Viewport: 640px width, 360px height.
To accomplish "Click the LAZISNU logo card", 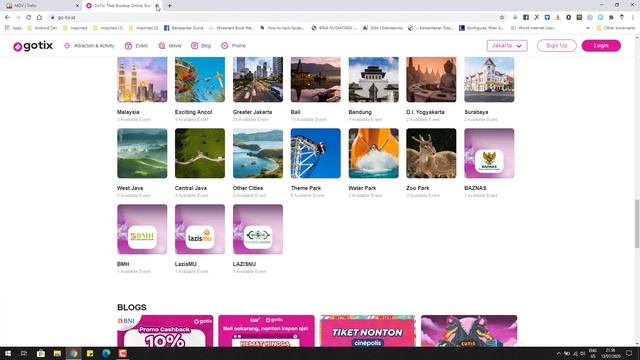I will 258,229.
